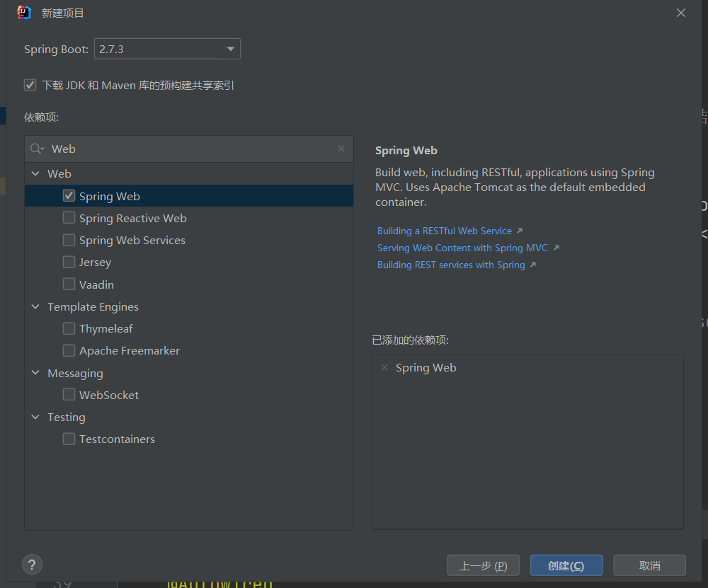The image size is (708, 588).
Task: Collapse the Template Engines group
Action: coord(35,306)
